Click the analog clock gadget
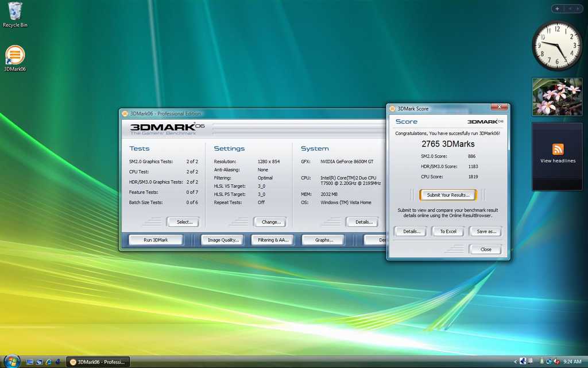 coord(557,45)
